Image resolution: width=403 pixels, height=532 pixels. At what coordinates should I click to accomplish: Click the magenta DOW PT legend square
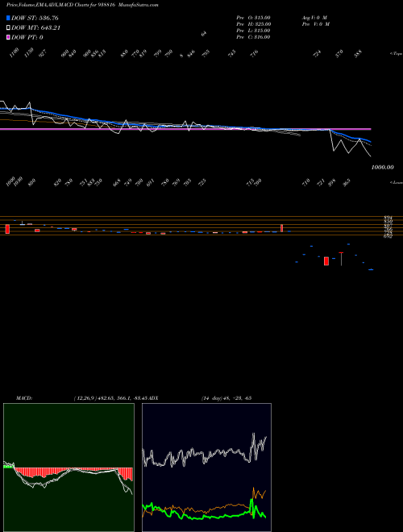click(8, 38)
